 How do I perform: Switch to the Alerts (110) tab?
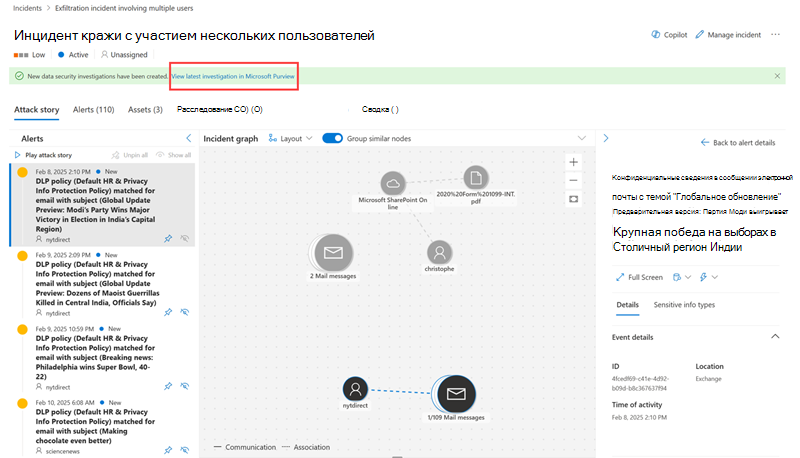point(93,110)
